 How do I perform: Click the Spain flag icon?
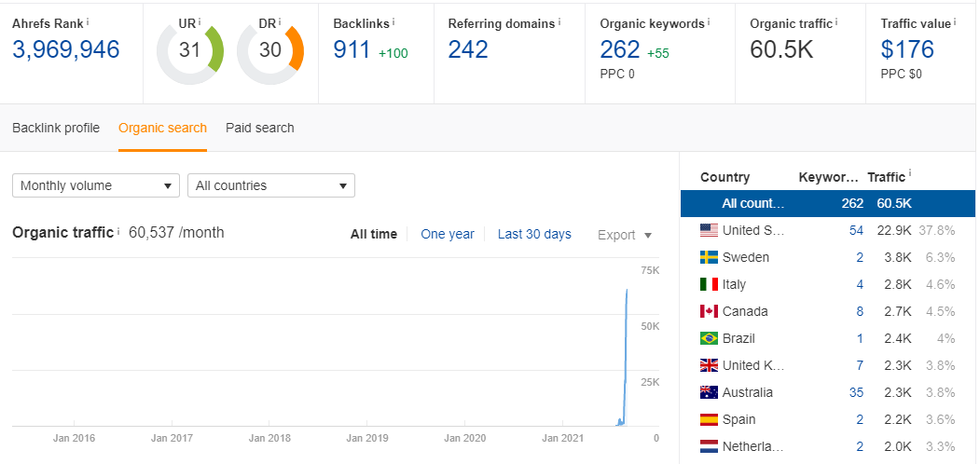pos(710,419)
